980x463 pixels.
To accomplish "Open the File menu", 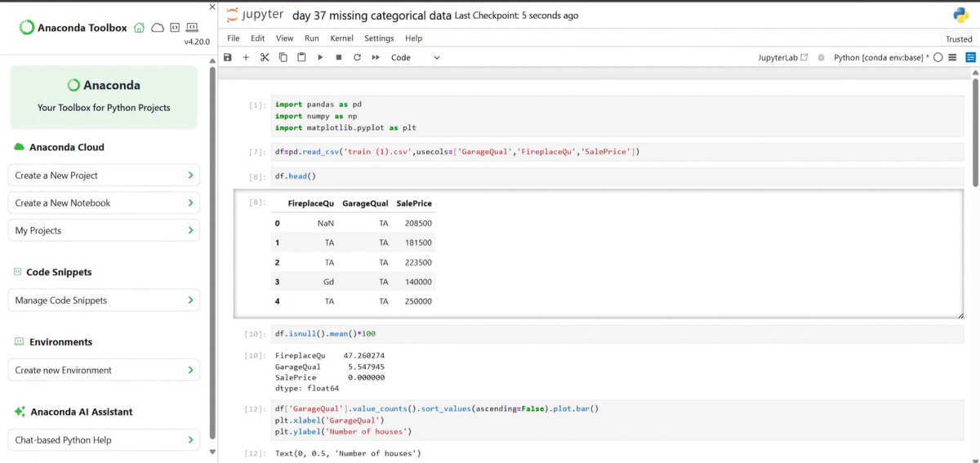I will 234,38.
